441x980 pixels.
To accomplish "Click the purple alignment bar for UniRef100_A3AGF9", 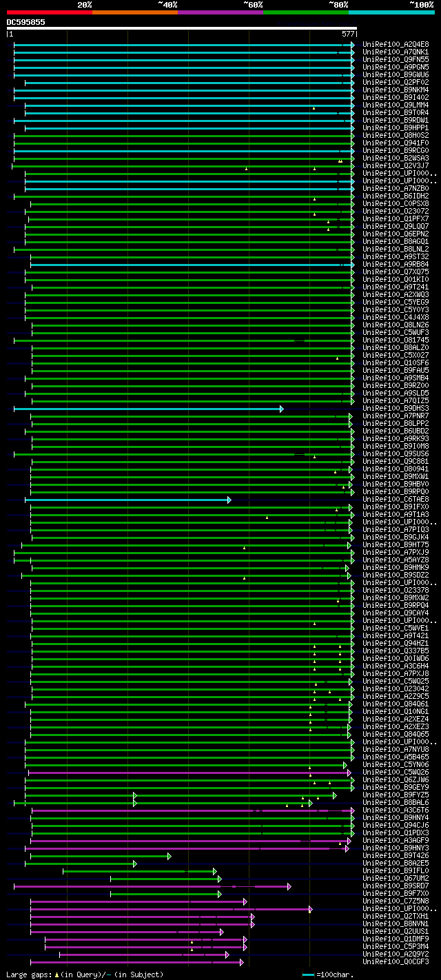I will pyautogui.click(x=190, y=841).
